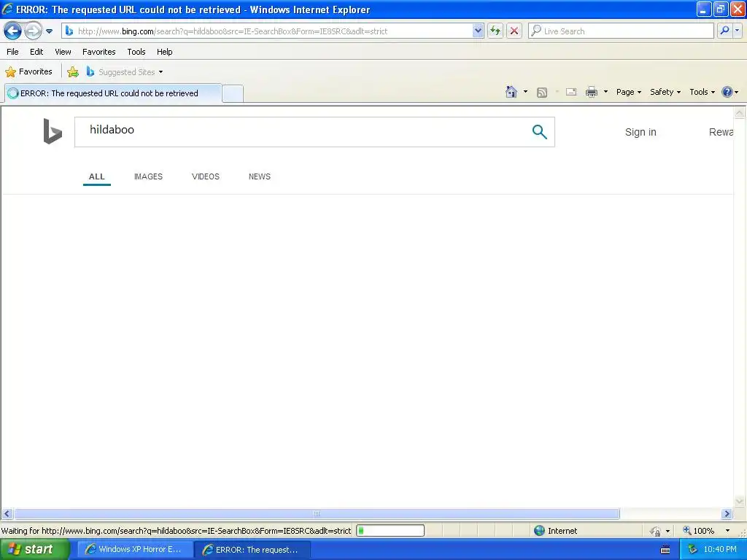Click the Bing search magnifier icon

(539, 131)
